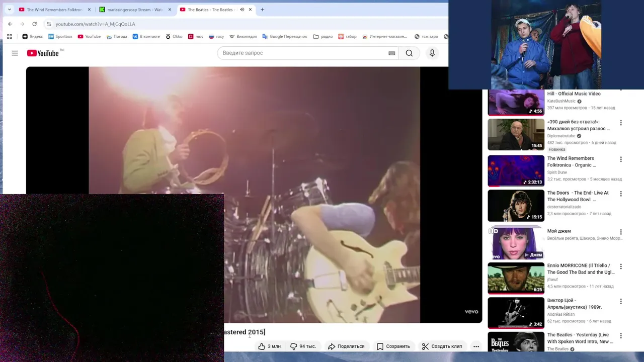Screen dimensions: 644x362
Task: Open options for The Wind Remembers video
Action: [x=621, y=159]
